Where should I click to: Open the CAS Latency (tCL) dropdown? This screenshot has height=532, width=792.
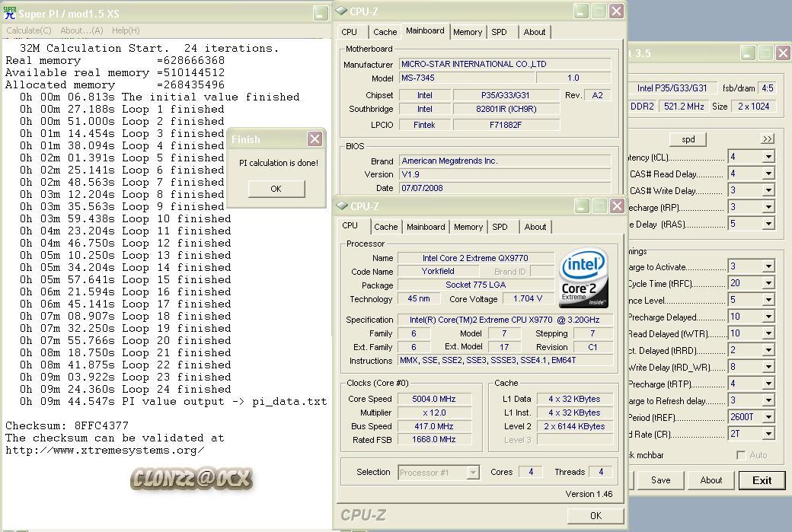click(768, 157)
